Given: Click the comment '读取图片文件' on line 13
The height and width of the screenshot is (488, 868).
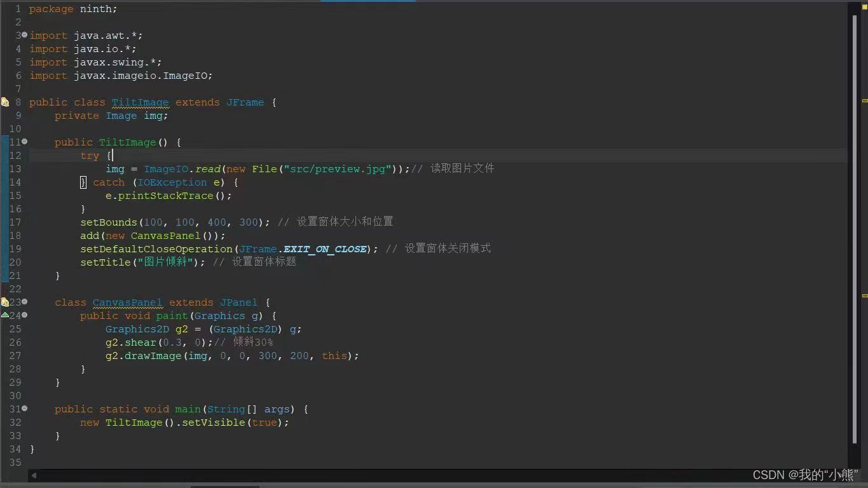Looking at the screenshot, I should tap(462, 168).
